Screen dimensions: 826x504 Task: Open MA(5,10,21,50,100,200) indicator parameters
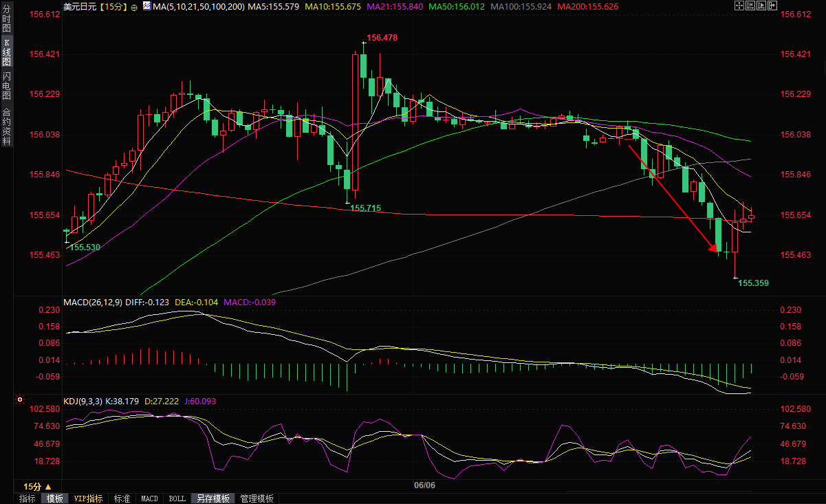point(198,7)
